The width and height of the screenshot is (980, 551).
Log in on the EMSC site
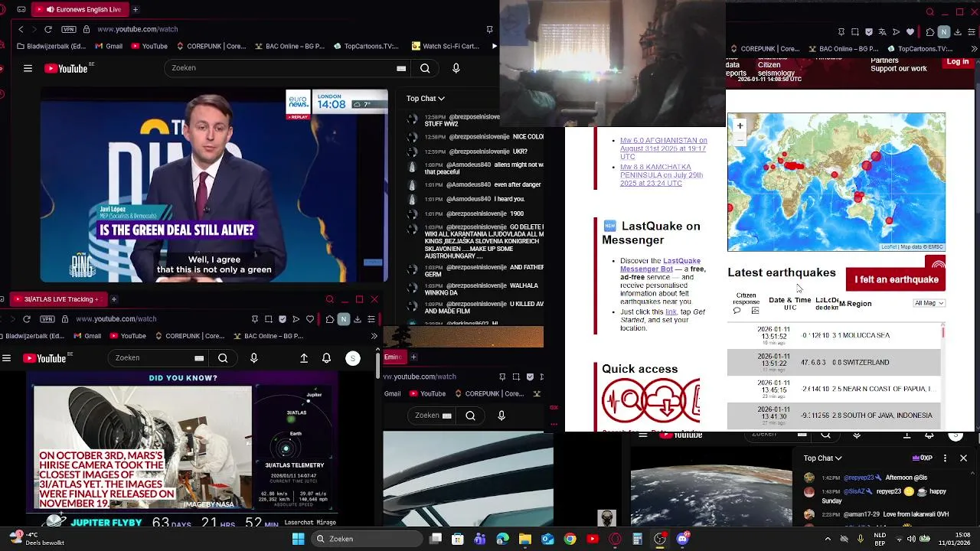(958, 62)
